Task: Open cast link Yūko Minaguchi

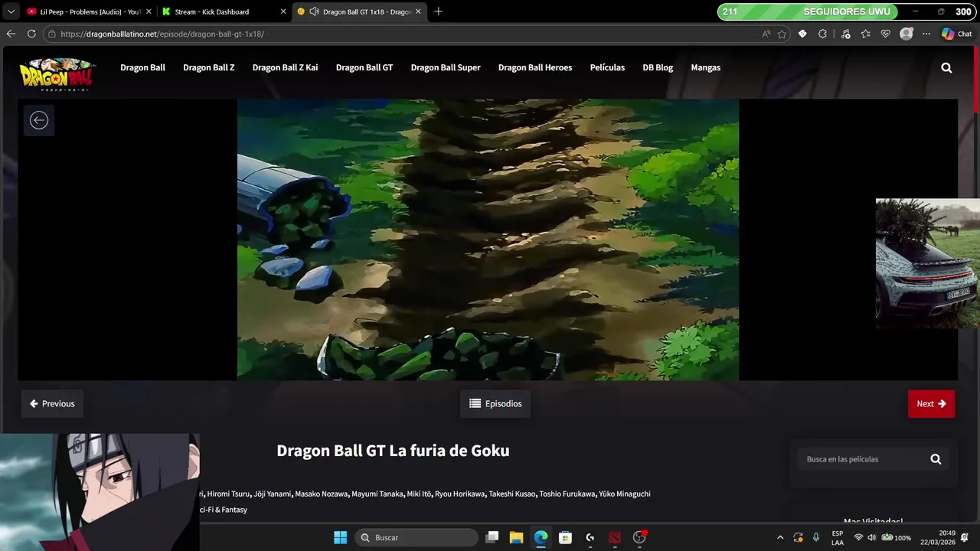Action: point(625,494)
